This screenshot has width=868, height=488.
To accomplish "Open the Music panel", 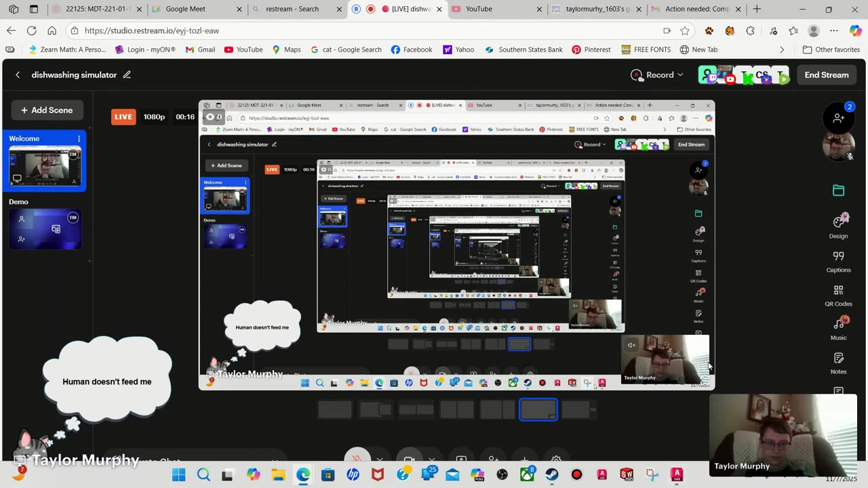I will click(838, 329).
